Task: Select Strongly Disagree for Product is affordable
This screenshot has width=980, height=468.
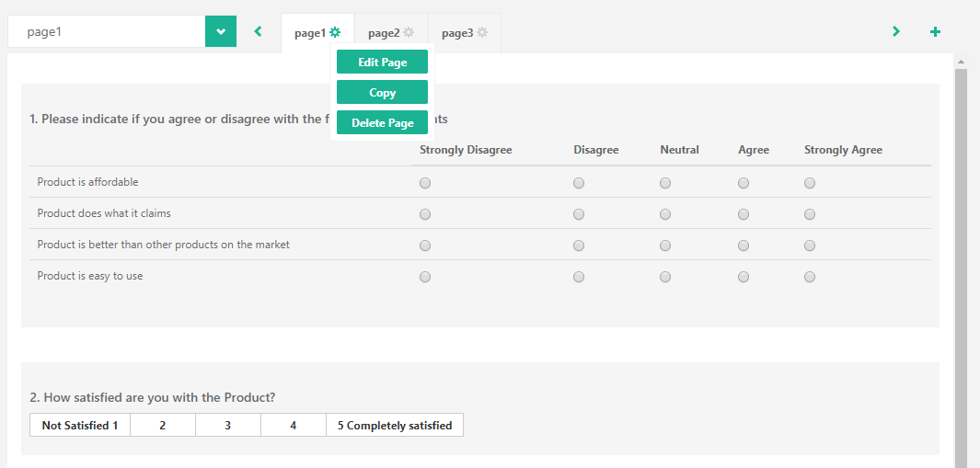Action: click(425, 184)
